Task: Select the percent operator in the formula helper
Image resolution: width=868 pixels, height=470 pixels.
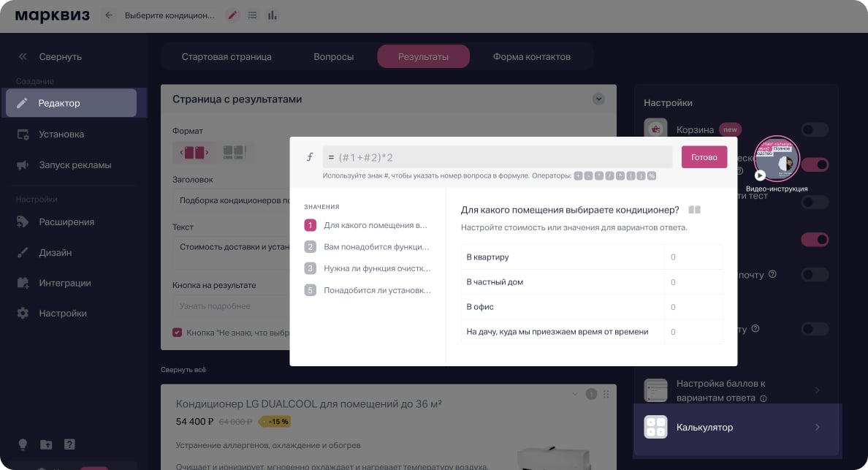Action: coord(650,175)
